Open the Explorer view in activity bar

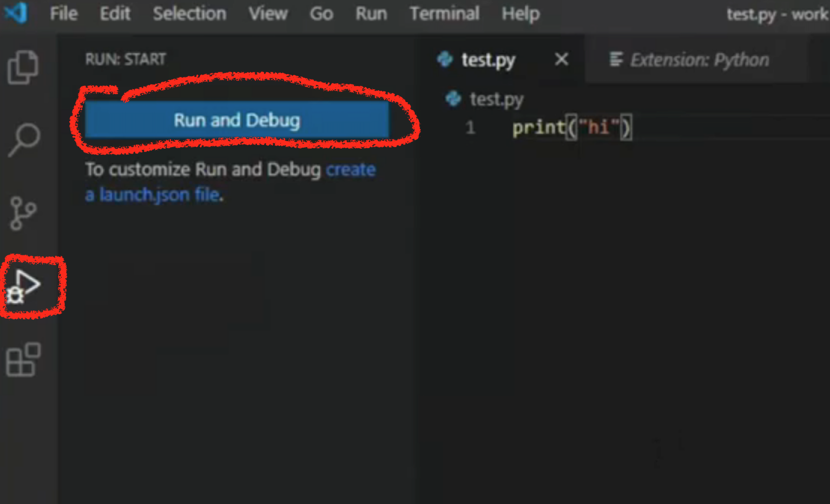pos(23,68)
